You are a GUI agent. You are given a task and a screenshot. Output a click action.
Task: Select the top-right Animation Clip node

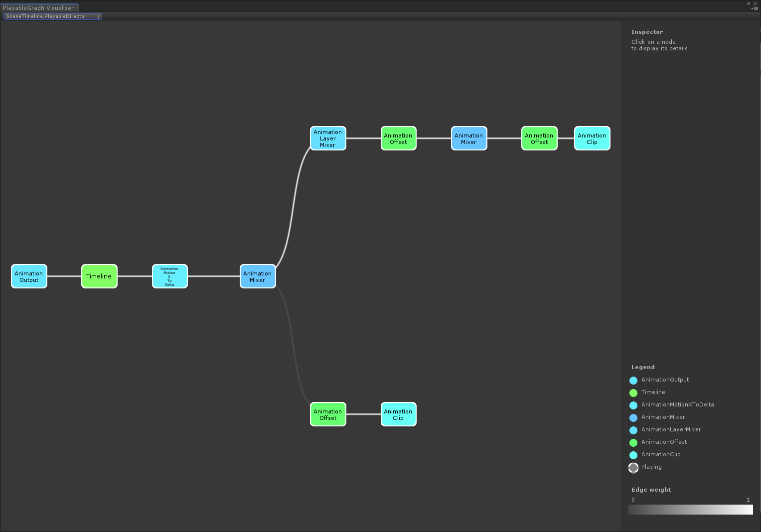[x=592, y=138]
